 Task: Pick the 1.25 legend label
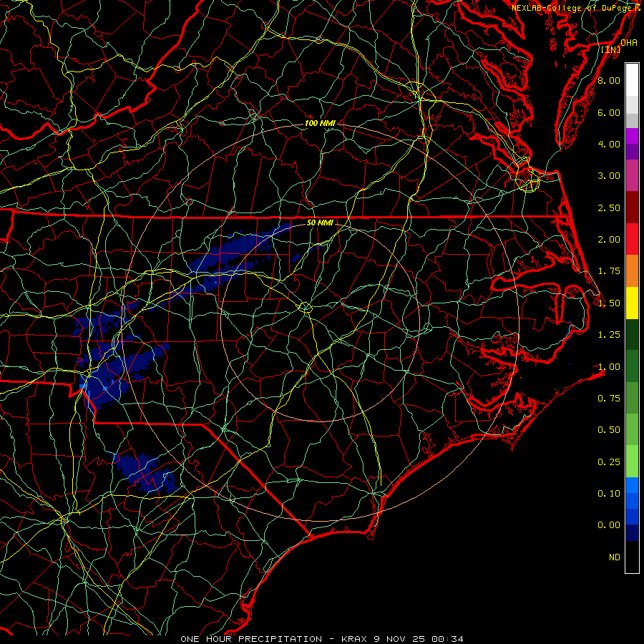tap(609, 335)
